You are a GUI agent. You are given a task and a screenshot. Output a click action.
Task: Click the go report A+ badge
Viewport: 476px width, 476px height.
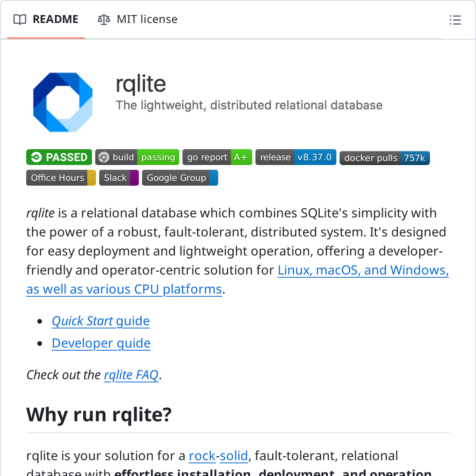tap(217, 157)
